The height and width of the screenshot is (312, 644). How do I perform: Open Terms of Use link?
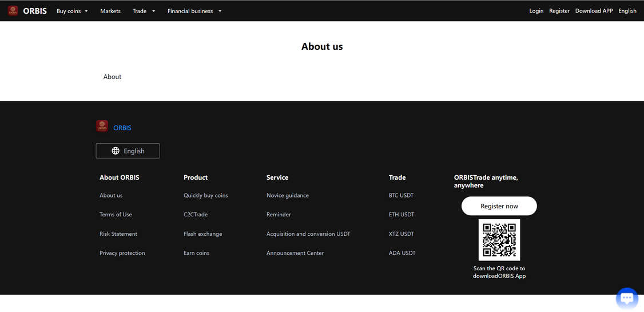116,215
